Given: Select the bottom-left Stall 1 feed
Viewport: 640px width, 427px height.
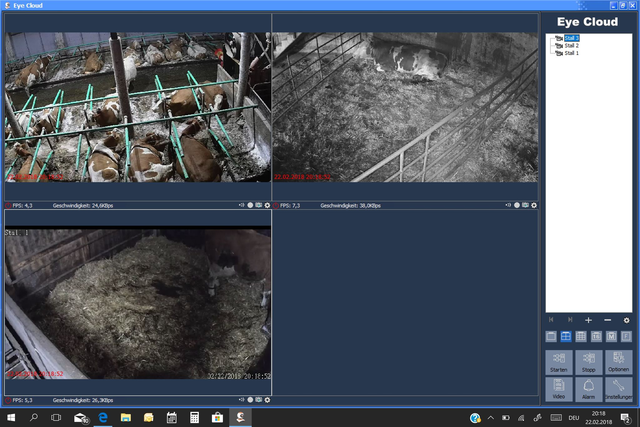Looking at the screenshot, I should tap(138, 303).
